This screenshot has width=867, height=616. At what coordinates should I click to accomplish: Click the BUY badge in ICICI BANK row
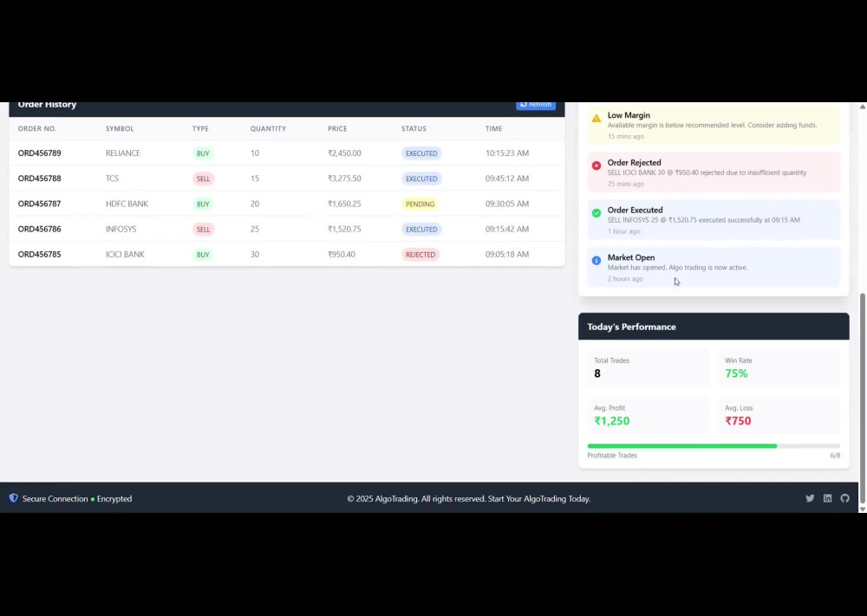(x=203, y=256)
